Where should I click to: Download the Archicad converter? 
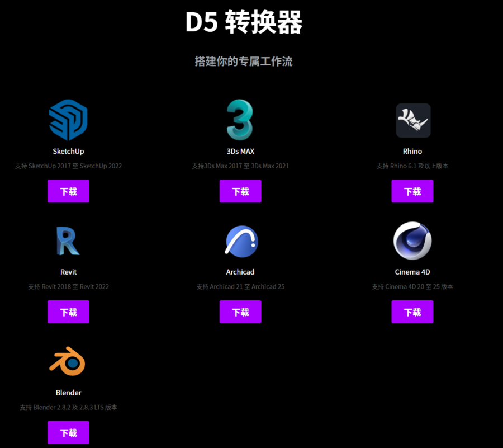[x=240, y=312]
